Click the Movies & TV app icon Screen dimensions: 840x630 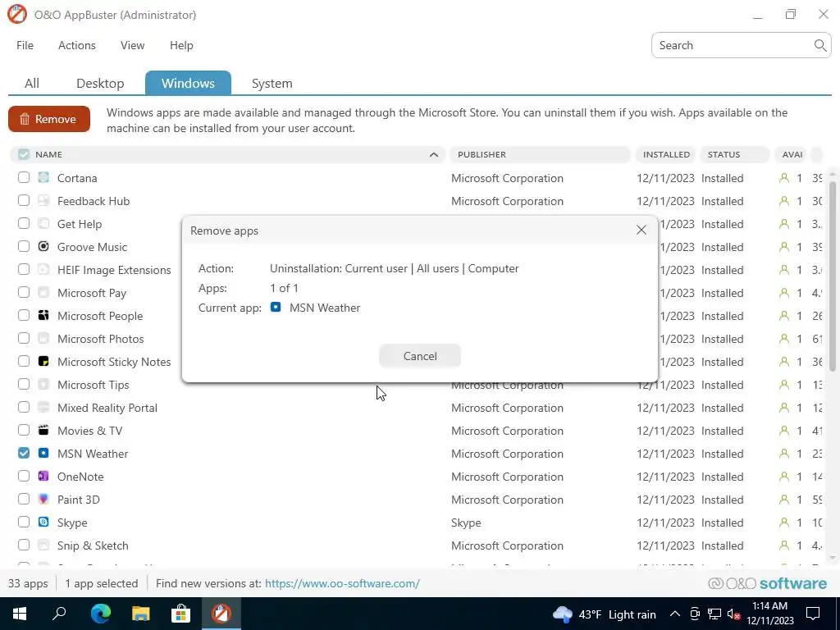click(x=43, y=430)
